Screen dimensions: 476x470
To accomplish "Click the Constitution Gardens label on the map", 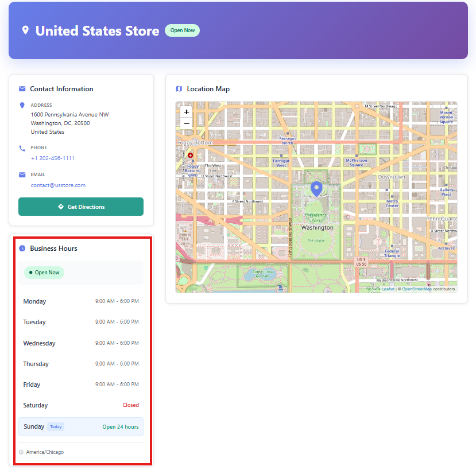I will (262, 274).
